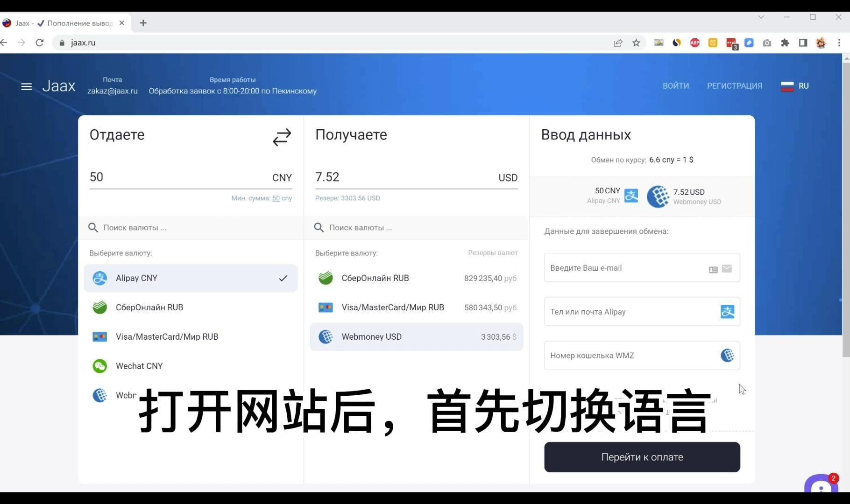Open the RU language dropdown
The height and width of the screenshot is (504, 850).
point(794,86)
